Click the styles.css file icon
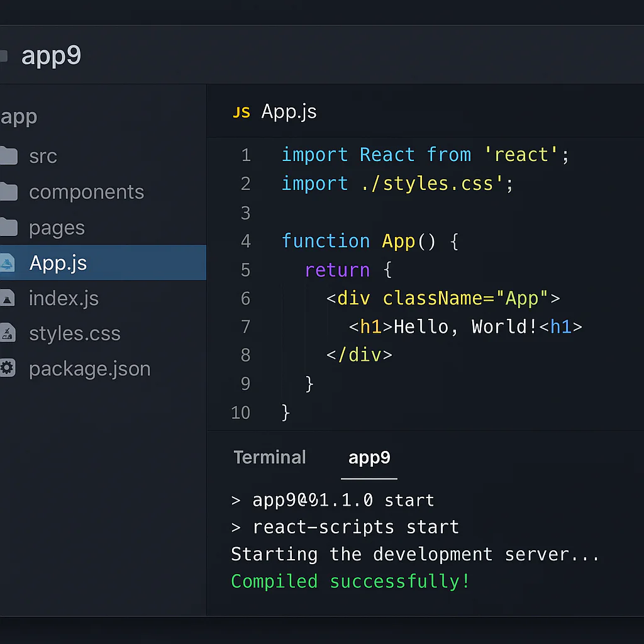 [x=8, y=333]
